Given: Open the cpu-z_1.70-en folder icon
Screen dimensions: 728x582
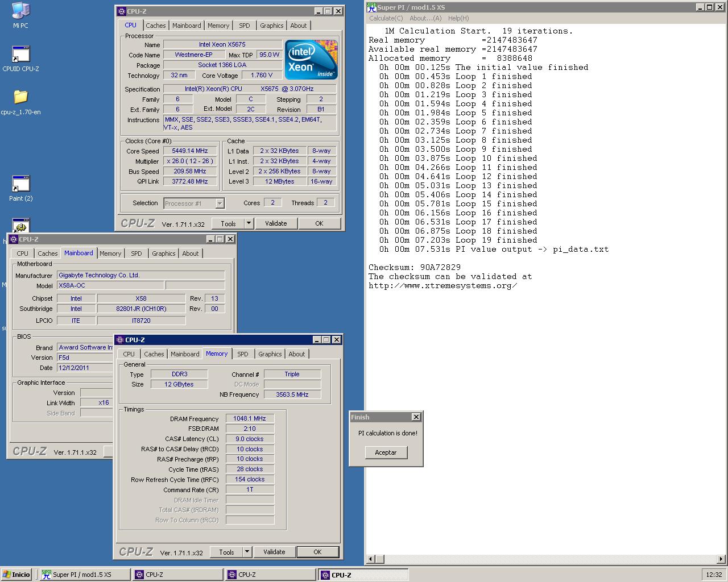Looking at the screenshot, I should [20, 101].
